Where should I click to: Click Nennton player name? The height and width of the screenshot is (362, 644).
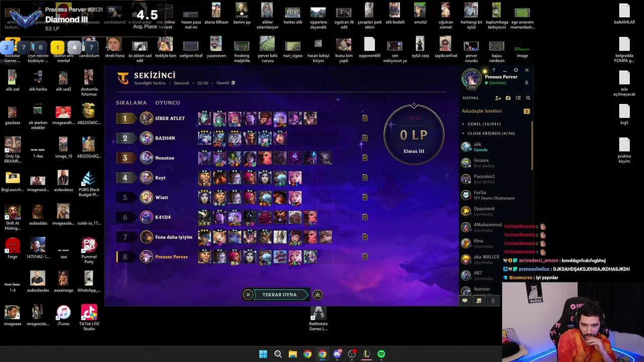[x=165, y=158]
